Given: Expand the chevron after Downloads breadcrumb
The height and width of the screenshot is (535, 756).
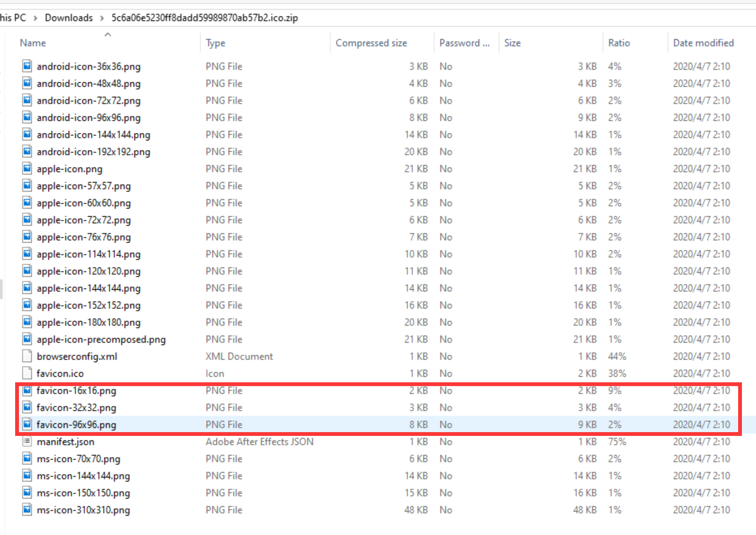Looking at the screenshot, I should coord(102,18).
